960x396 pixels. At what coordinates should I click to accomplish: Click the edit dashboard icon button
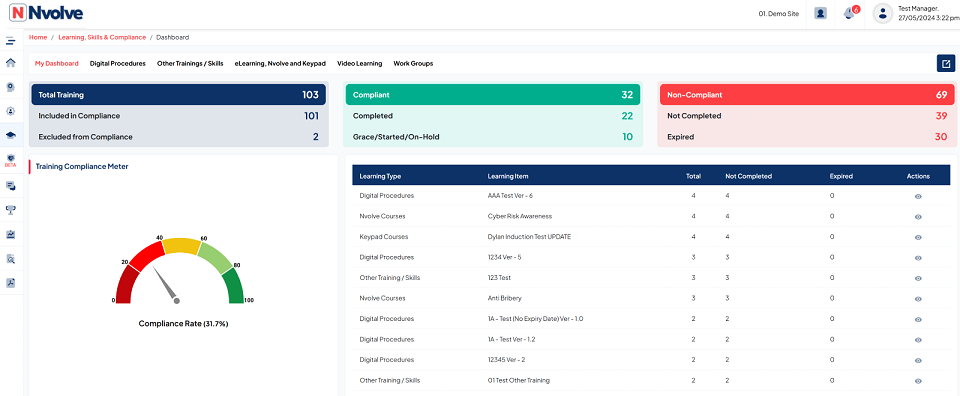[946, 64]
